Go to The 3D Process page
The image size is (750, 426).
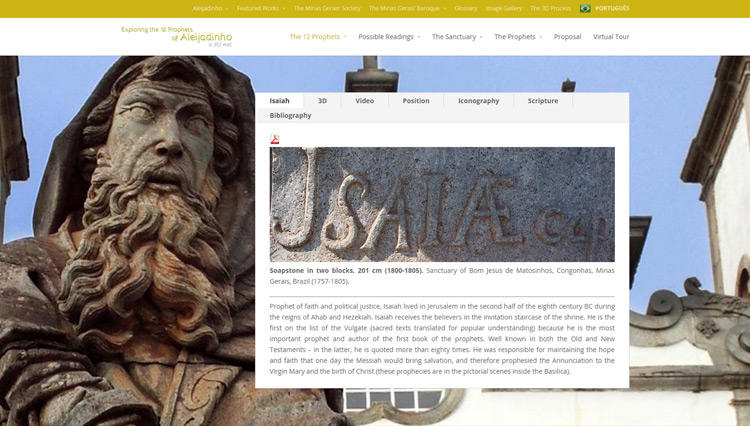550,9
